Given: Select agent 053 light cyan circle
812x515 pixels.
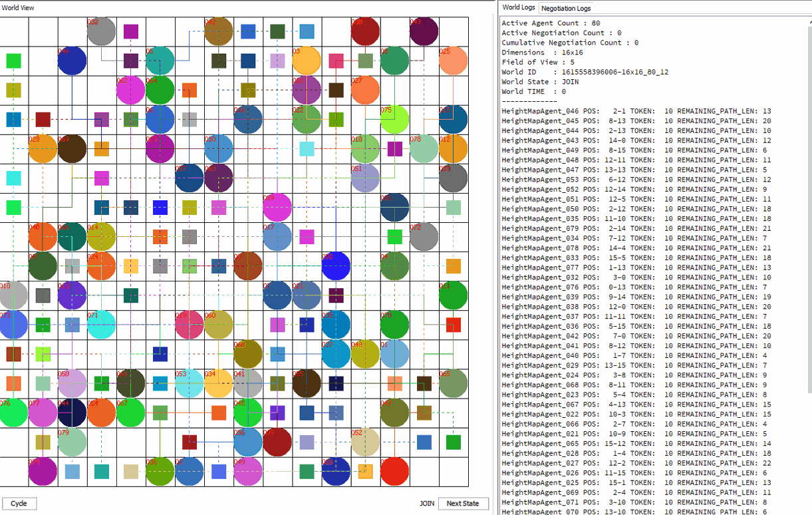Looking at the screenshot, I should coord(190,383).
